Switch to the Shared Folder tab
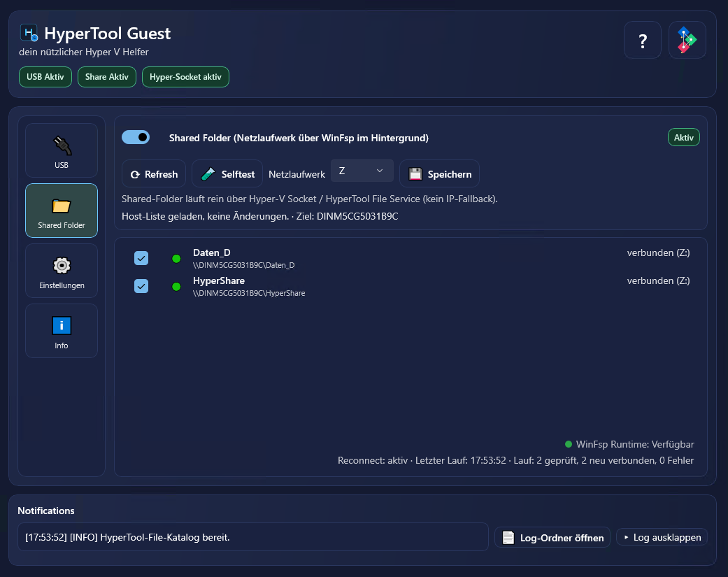Screen dimensions: 728x577 point(62,211)
